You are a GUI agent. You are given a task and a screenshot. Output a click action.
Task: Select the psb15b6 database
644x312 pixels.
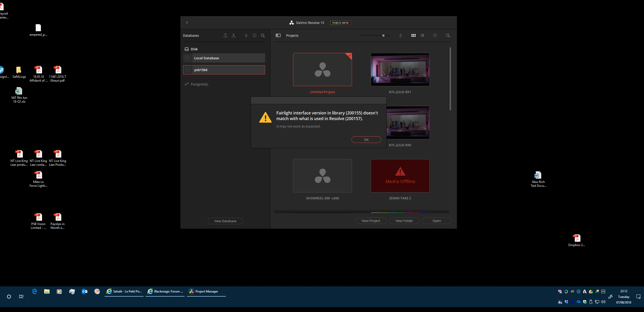point(224,70)
